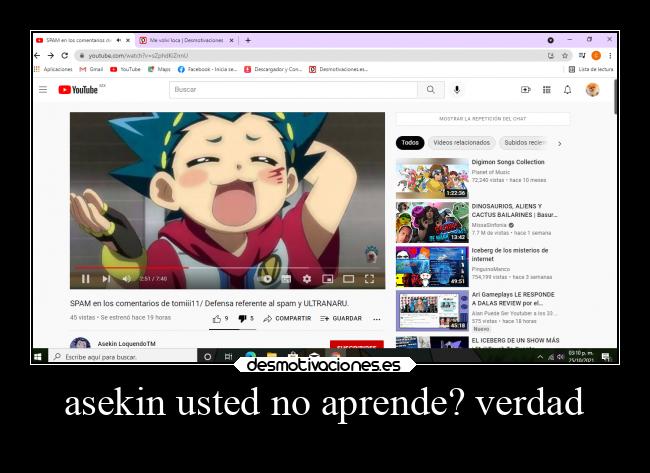Switch to theater mode view

click(x=348, y=279)
